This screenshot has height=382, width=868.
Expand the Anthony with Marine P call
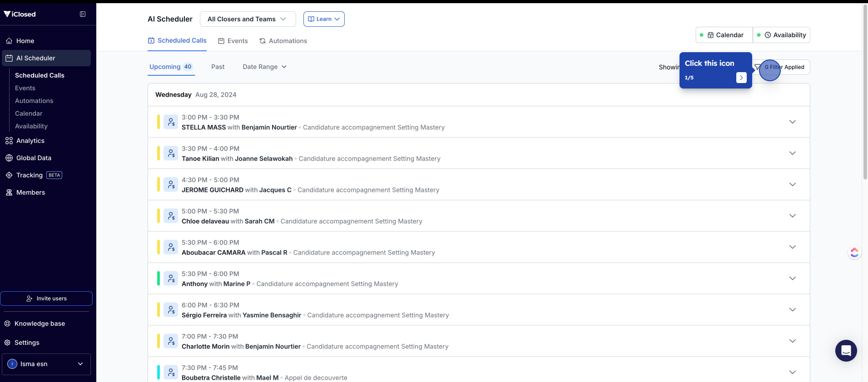792,279
